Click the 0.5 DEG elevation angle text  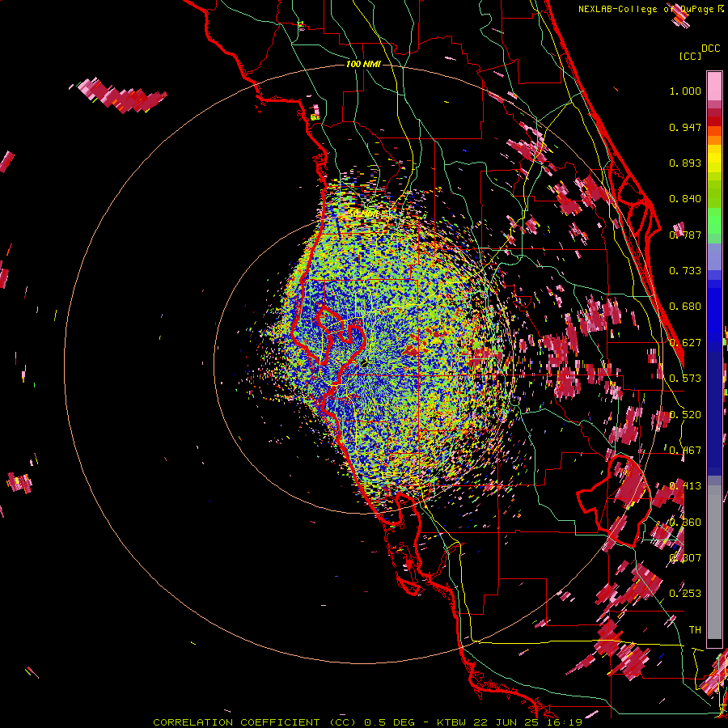(x=389, y=722)
